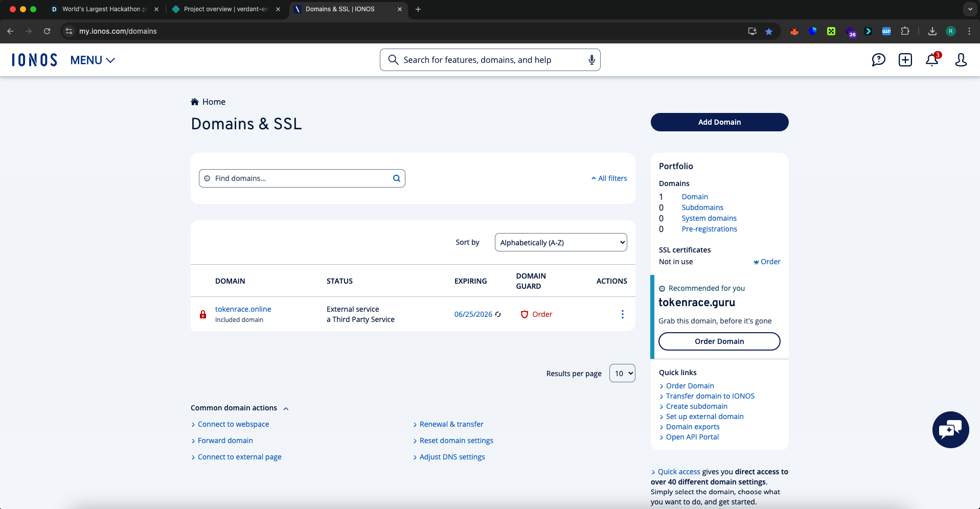Activate voice search microphone icon
Image resolution: width=980 pixels, height=509 pixels.
tap(591, 60)
